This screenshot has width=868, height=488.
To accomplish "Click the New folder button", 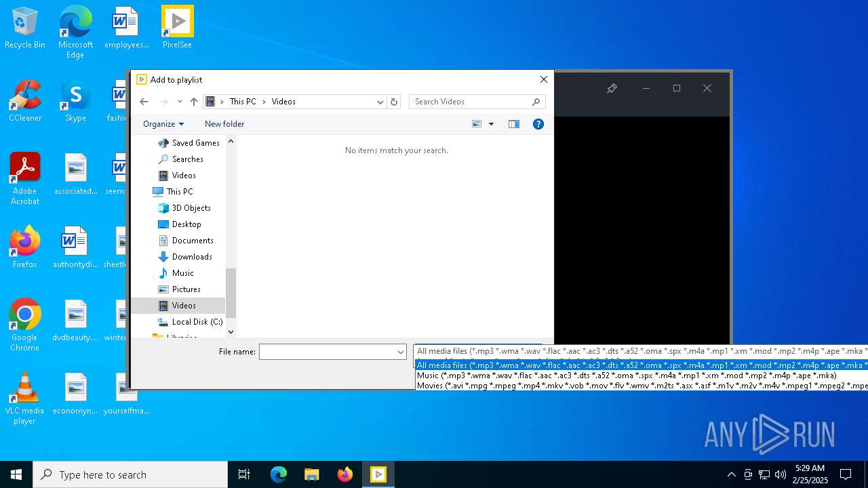I will pos(224,124).
